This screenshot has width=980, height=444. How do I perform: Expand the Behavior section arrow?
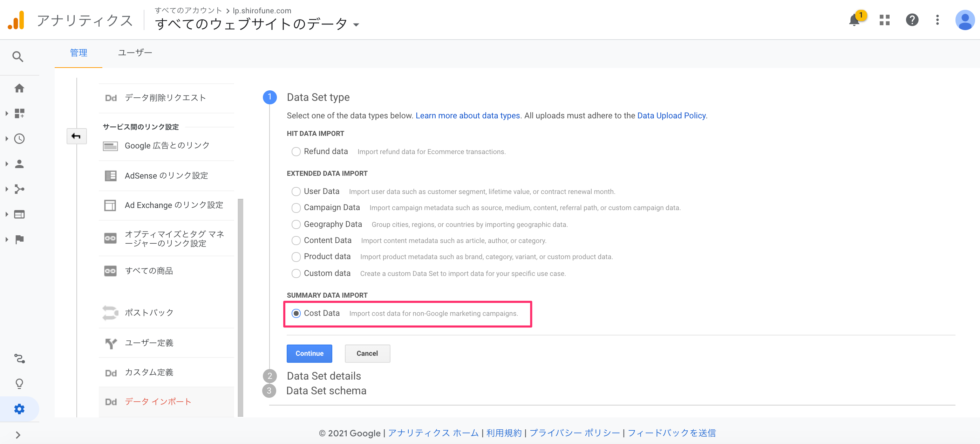tap(6, 214)
